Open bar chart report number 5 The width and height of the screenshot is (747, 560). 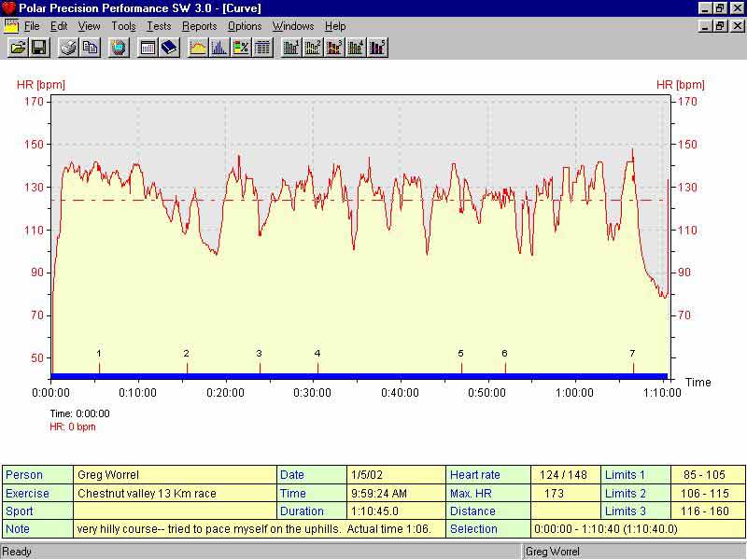(377, 48)
